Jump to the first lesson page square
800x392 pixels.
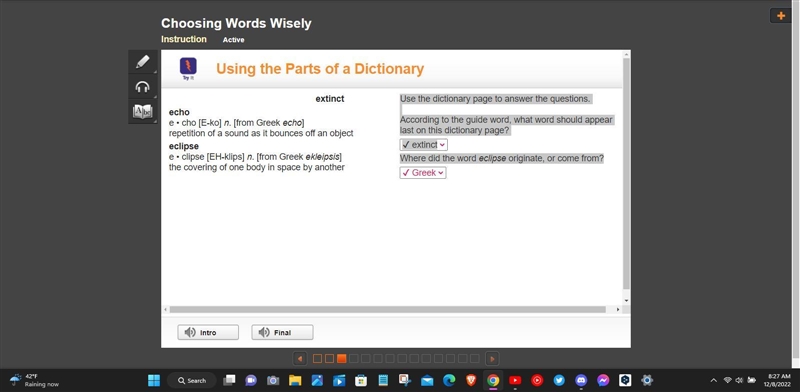click(317, 359)
